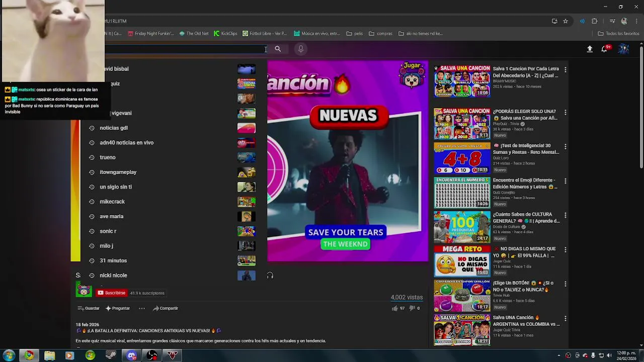644x362 pixels.
Task: Open options for '¿PODRÁS ELEGIR SOLO UNA?' video
Action: coord(566,112)
